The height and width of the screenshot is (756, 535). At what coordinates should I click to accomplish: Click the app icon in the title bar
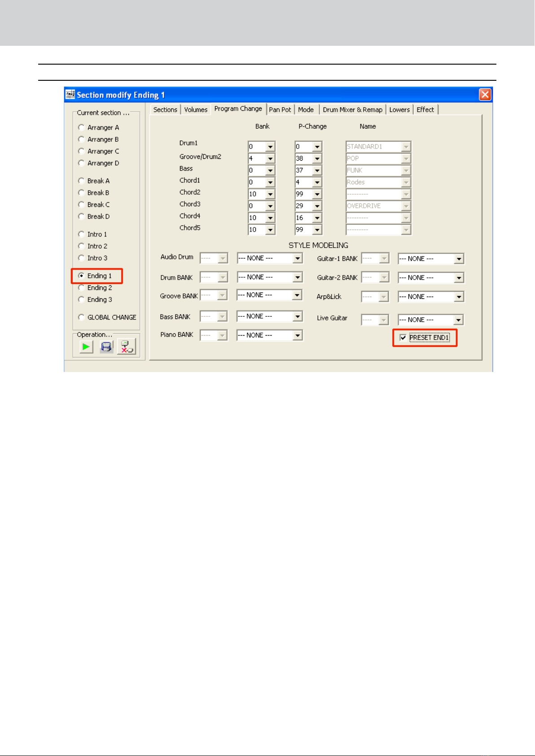(70, 94)
